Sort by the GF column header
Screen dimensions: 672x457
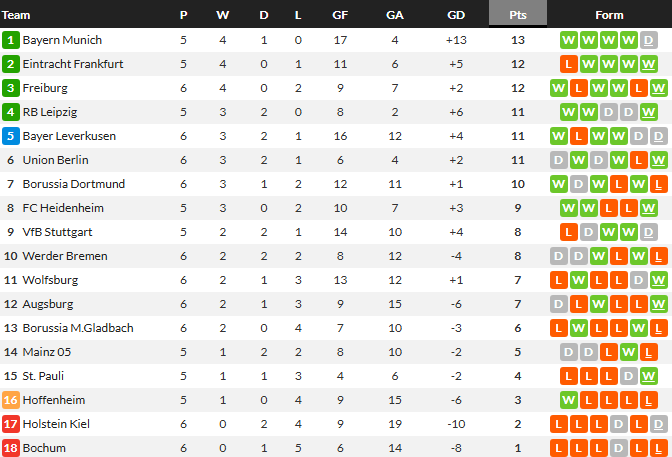click(x=340, y=15)
